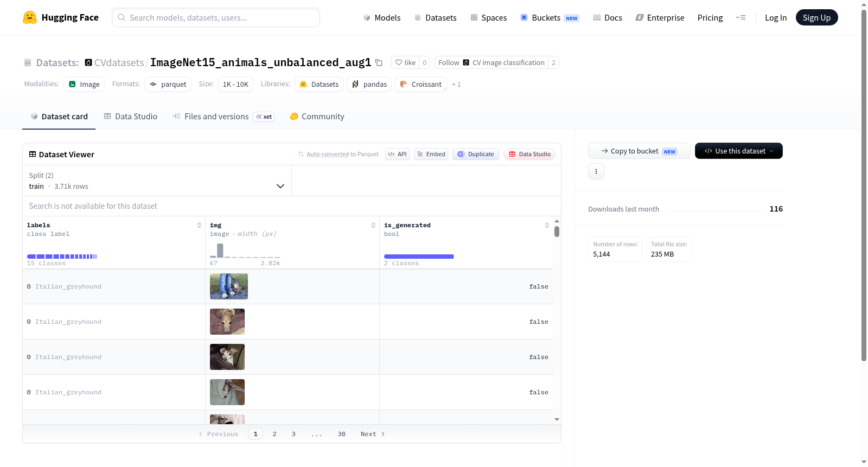Screen dimensions: 868x467
Task: Select page 1 in pagination
Action: 256,434
